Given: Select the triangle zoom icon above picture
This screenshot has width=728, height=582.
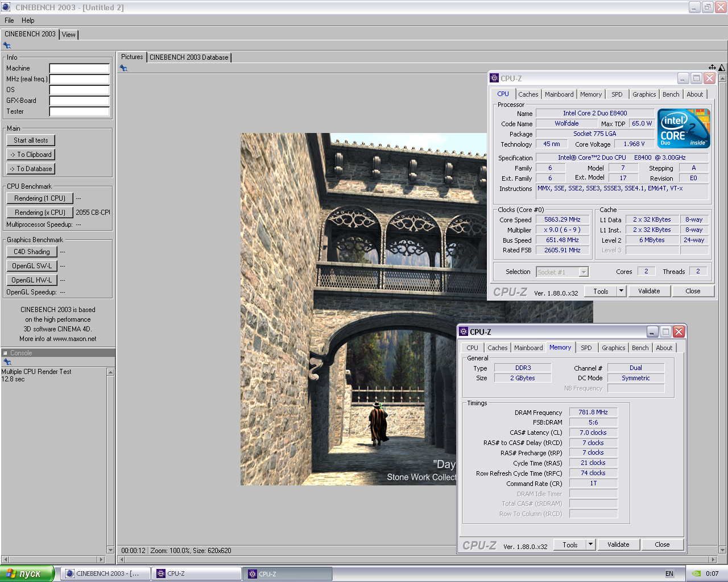Looking at the screenshot, I should pos(722,68).
